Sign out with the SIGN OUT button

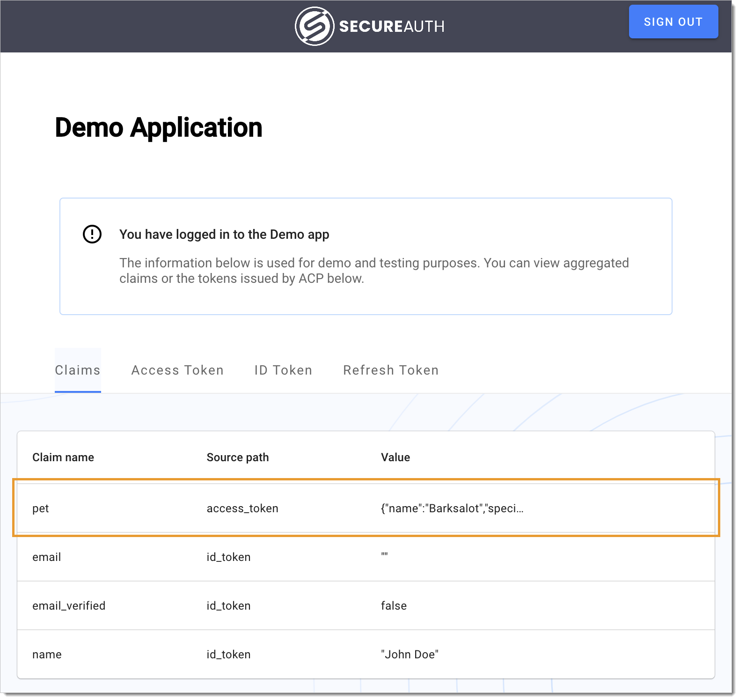coord(673,22)
